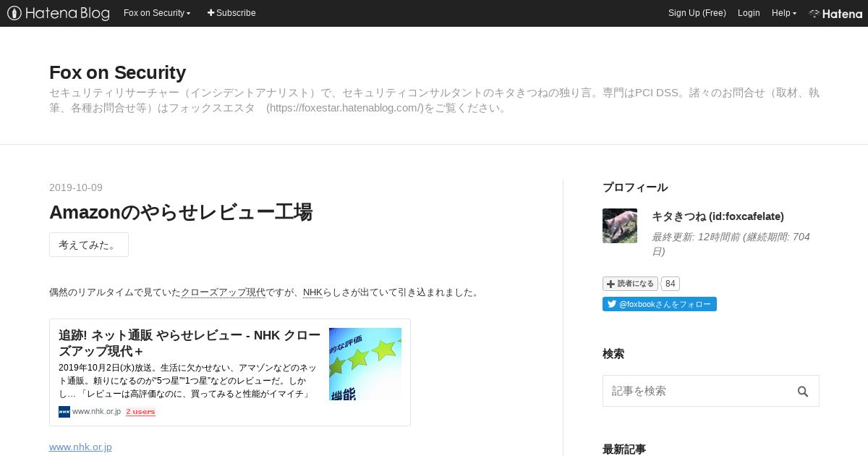Open the NHK keyword link in text
The image size is (868, 456).
(312, 292)
